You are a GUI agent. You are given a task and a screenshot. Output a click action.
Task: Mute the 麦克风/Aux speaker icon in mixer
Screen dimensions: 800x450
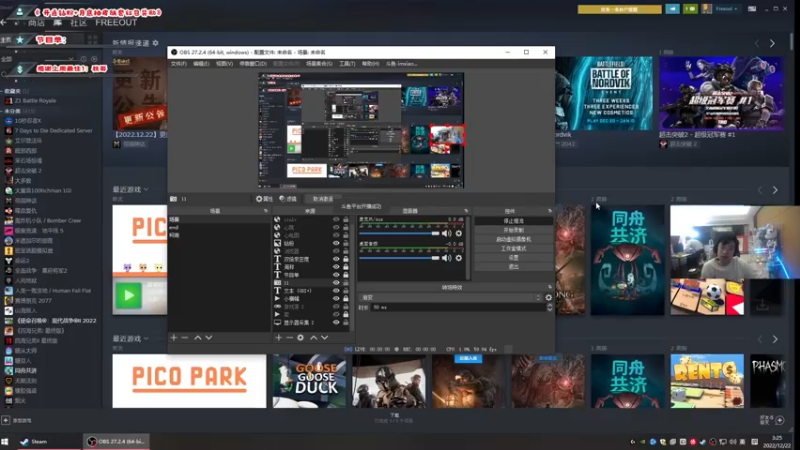[x=446, y=233]
